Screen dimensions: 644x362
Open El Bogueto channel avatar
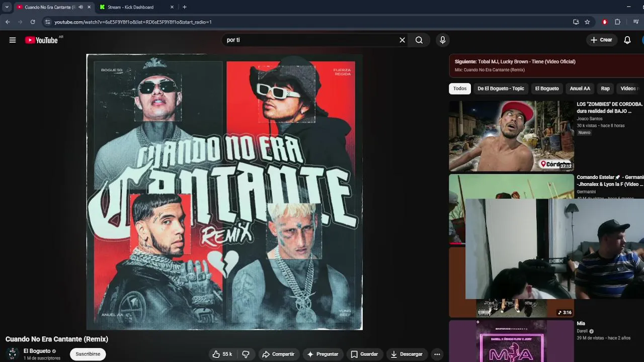(13, 354)
